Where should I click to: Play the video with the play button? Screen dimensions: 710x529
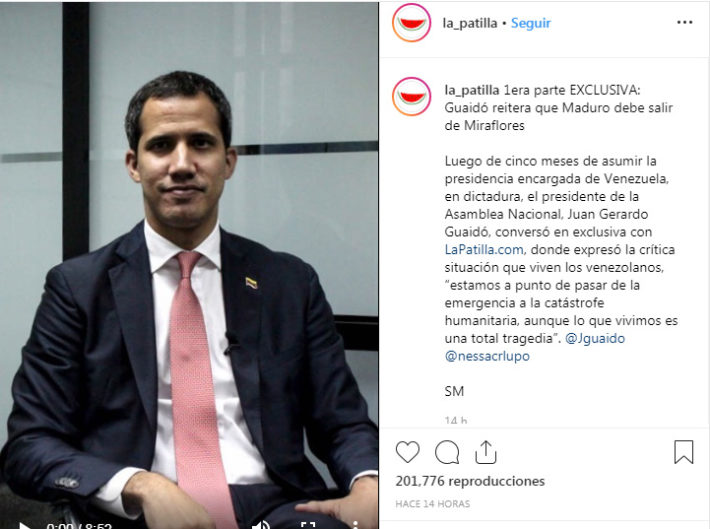coord(24,525)
